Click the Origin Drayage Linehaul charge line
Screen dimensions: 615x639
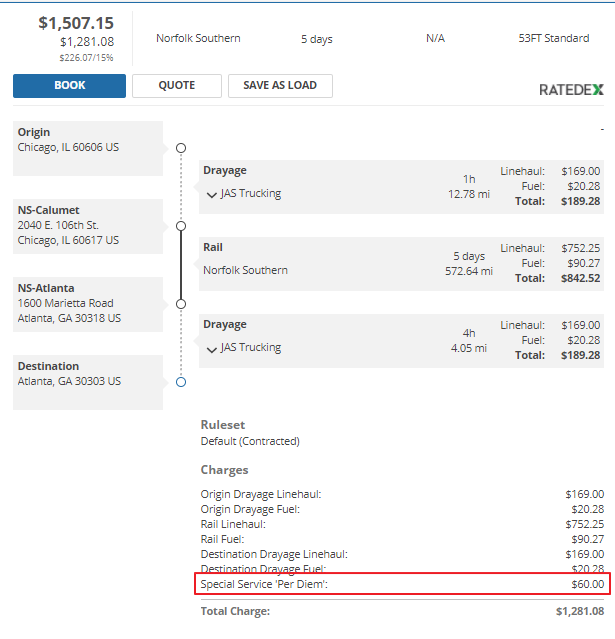point(402,494)
